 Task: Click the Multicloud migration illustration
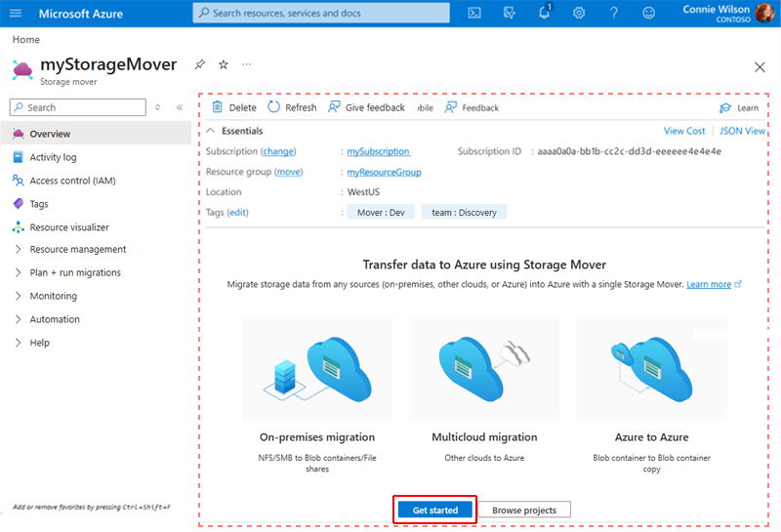484,369
